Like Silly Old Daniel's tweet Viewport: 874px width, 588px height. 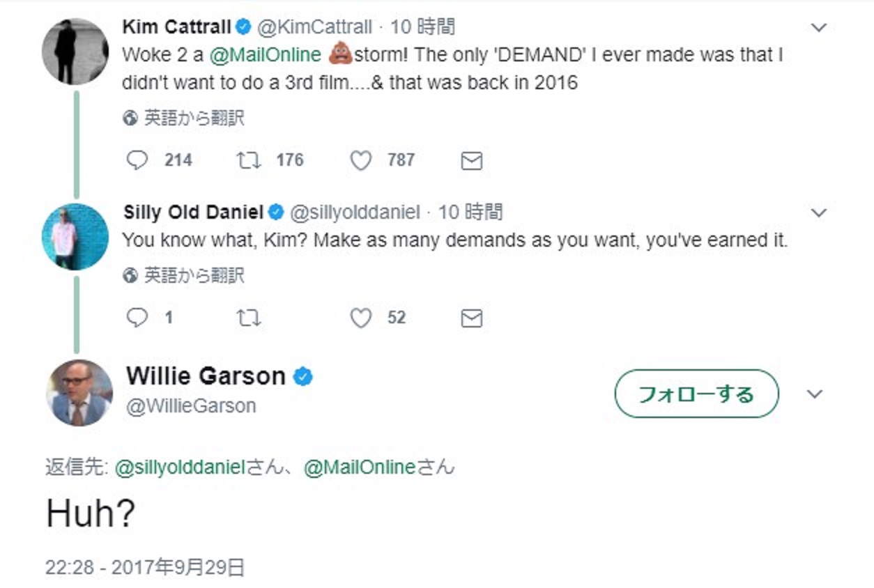coord(360,318)
